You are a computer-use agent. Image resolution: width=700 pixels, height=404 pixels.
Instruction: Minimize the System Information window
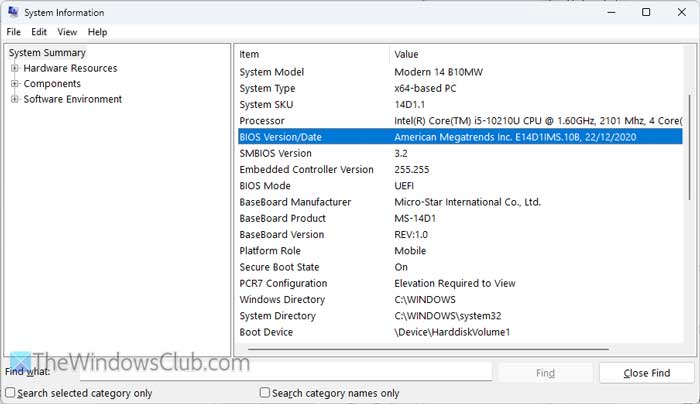coord(611,12)
